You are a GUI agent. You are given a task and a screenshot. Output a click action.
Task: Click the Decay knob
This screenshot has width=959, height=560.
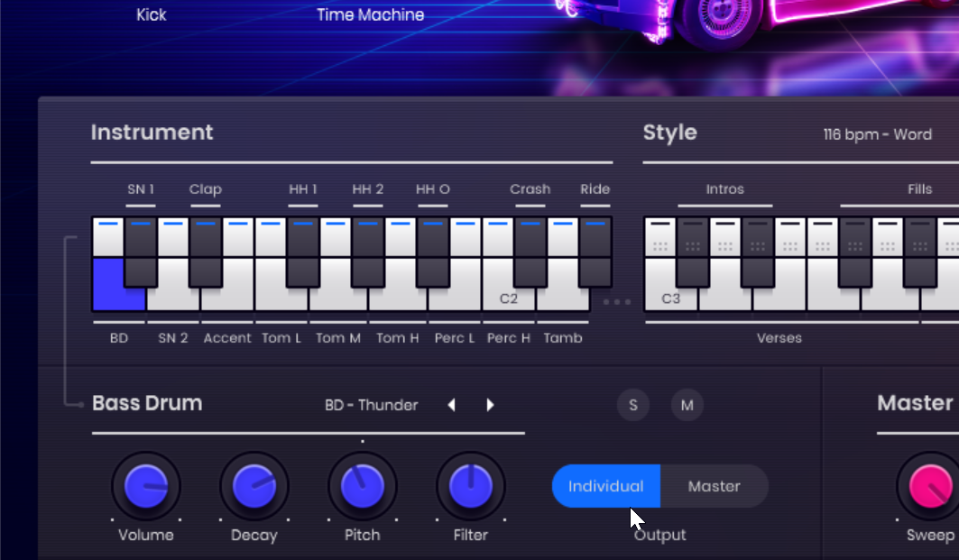click(254, 487)
